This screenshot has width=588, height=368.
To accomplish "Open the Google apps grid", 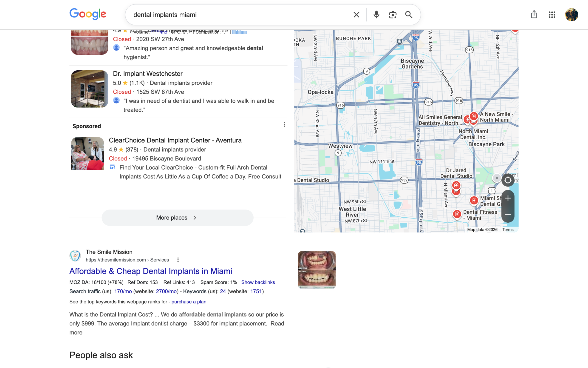I will [552, 14].
